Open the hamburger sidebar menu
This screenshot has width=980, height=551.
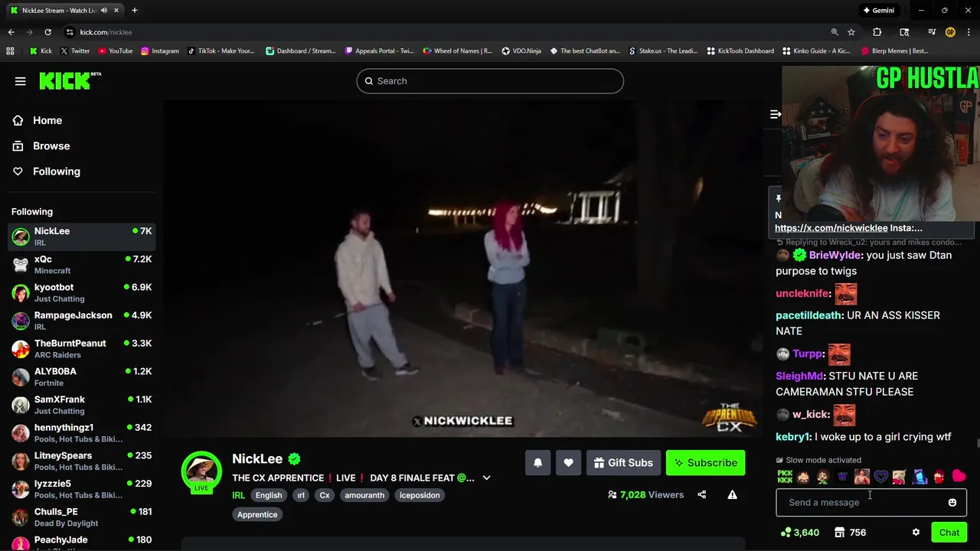click(20, 81)
